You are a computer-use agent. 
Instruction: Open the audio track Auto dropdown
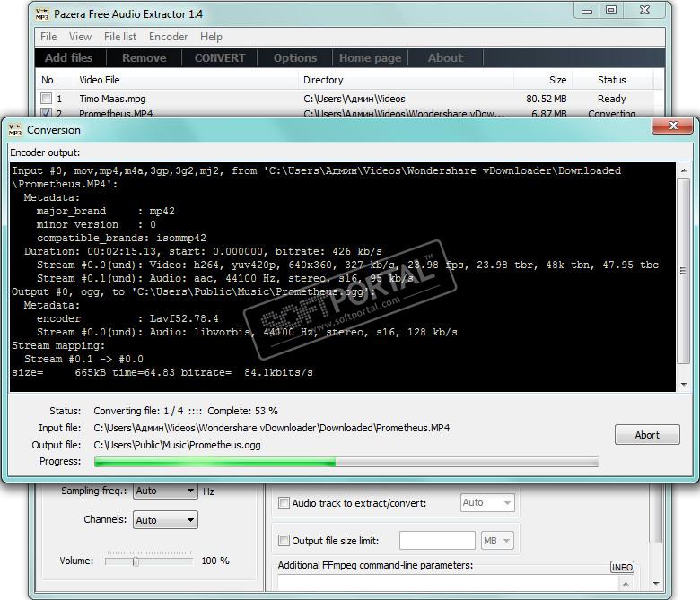(487, 503)
